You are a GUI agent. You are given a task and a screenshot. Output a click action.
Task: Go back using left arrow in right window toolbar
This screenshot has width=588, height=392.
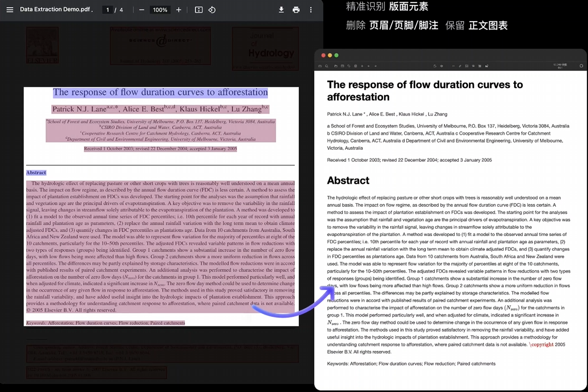(368, 66)
